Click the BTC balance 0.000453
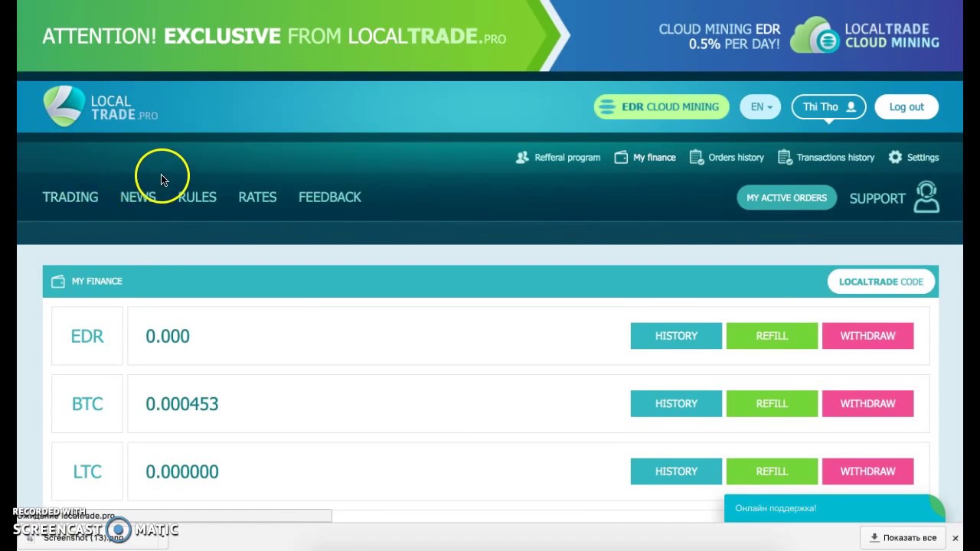This screenshot has height=551, width=980. coord(182,404)
